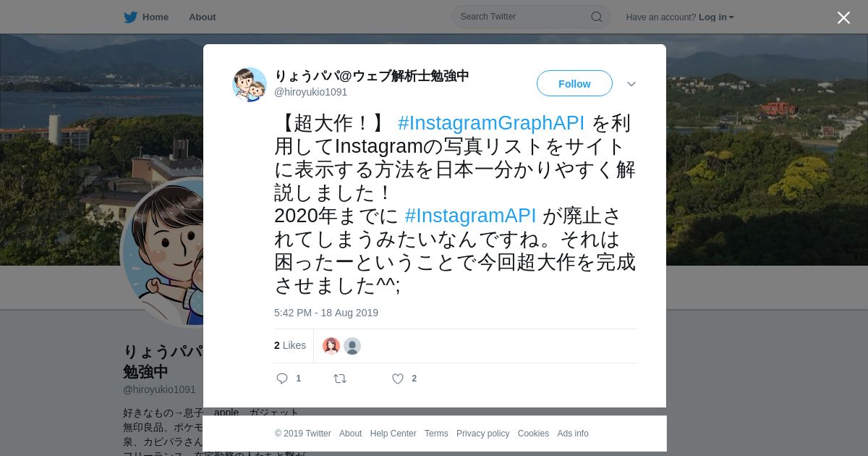Open Privacy policy footer link
The height and width of the screenshot is (456, 868).
(x=482, y=434)
